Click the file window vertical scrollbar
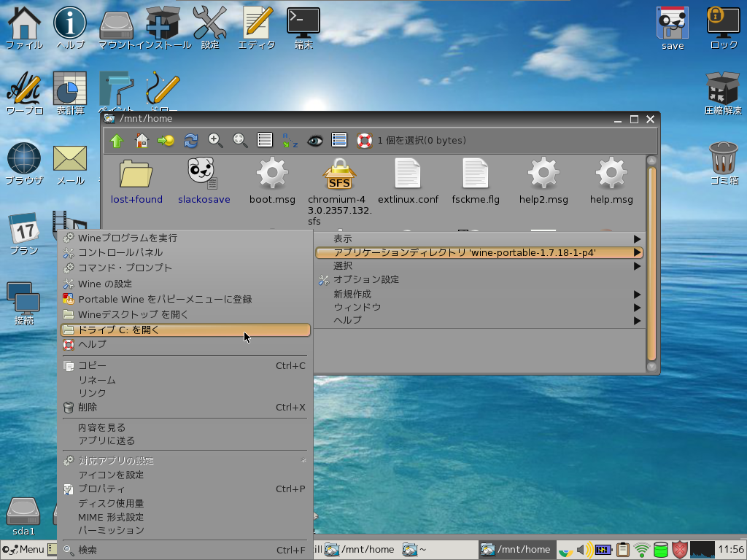 coord(651,262)
